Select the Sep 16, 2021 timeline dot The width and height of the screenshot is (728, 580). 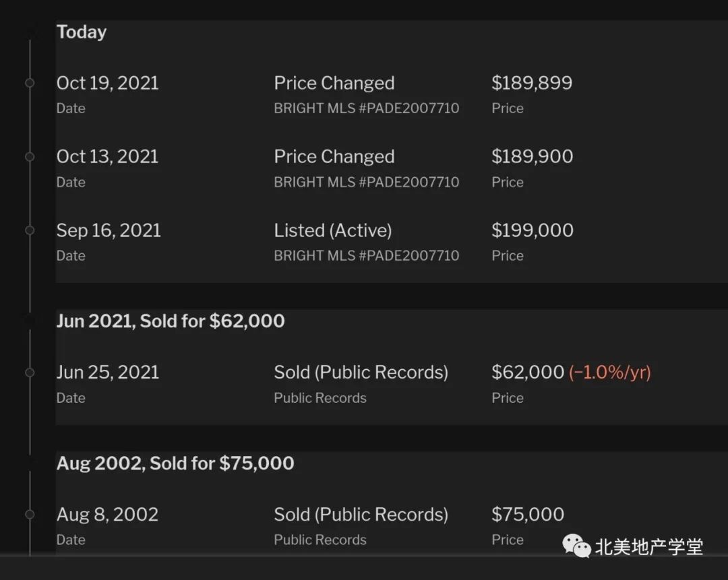point(30,230)
